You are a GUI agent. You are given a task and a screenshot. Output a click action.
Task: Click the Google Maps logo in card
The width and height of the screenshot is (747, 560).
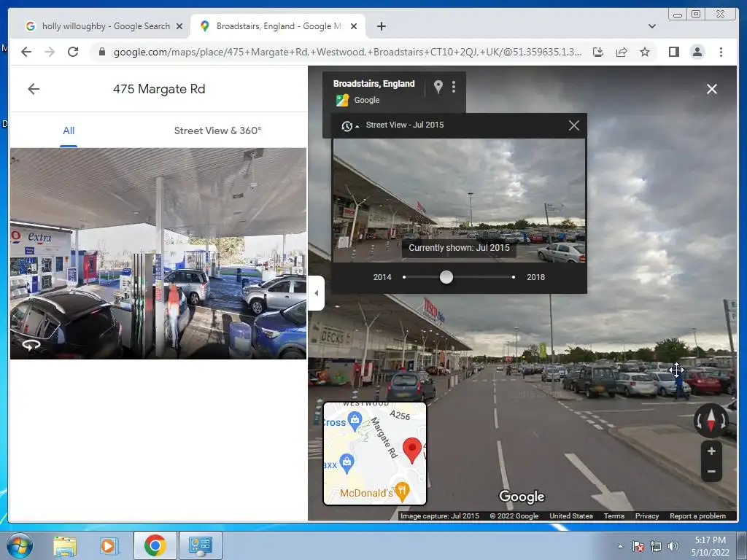click(342, 100)
